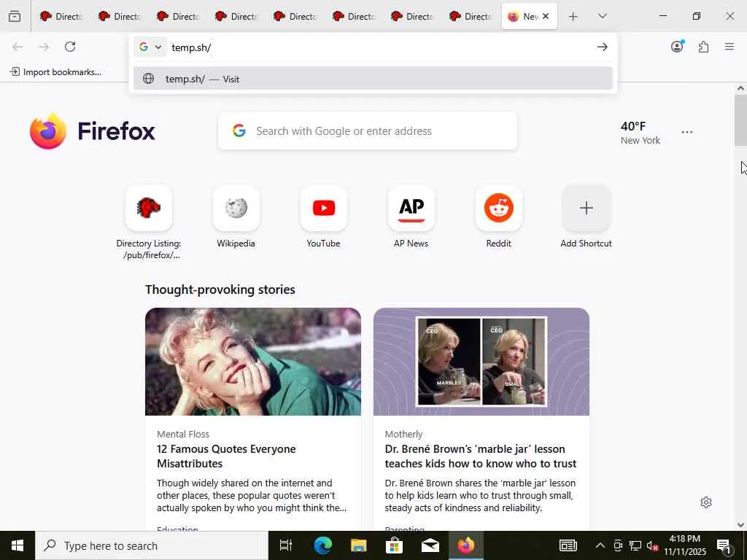Reload the page with the refresh icon

(x=70, y=47)
